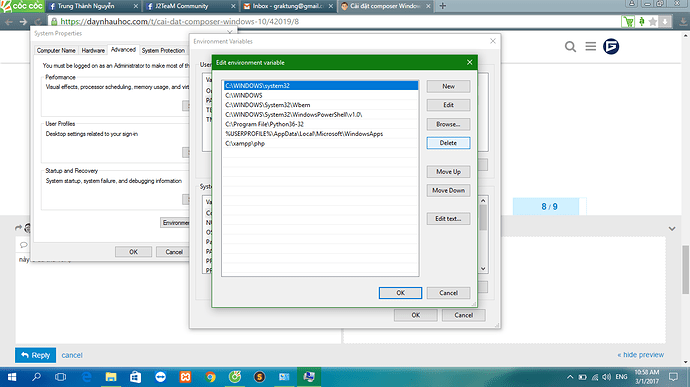The height and width of the screenshot is (387, 690).
Task: Show hidden system tray icons
Action: coord(570,377)
